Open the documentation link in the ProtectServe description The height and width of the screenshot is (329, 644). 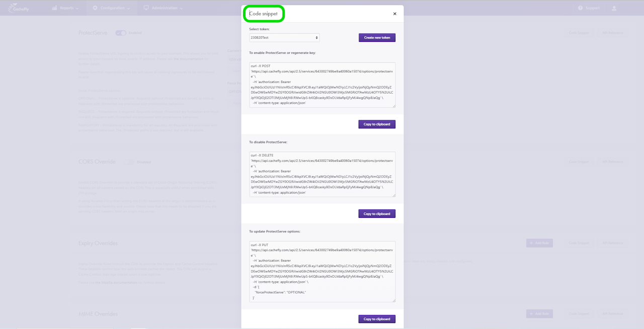188,59
